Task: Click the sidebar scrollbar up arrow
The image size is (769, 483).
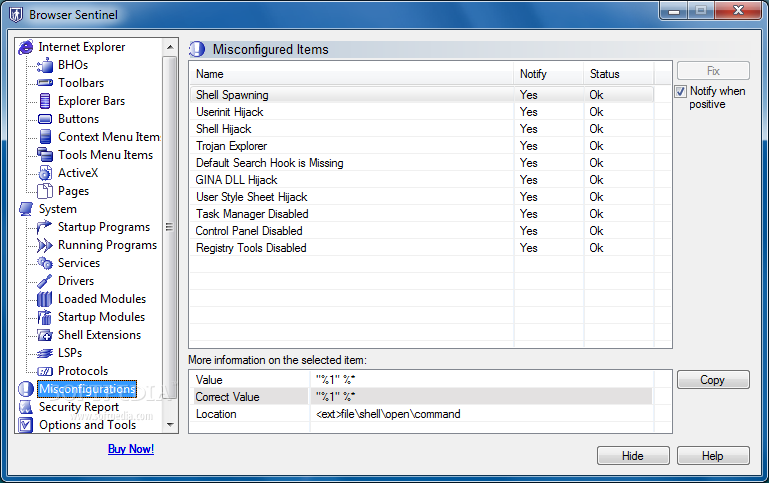Action: click(170, 47)
